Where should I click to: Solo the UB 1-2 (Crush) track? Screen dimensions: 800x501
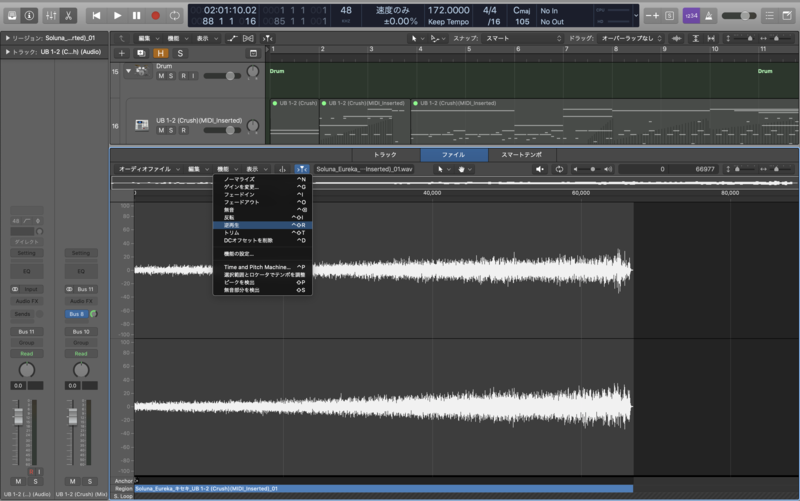[171, 130]
